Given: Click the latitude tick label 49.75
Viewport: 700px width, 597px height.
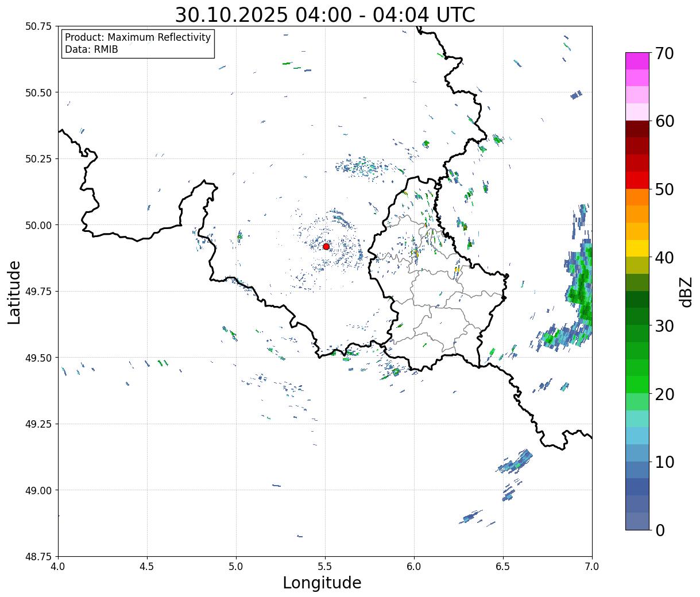Looking at the screenshot, I should [x=38, y=292].
